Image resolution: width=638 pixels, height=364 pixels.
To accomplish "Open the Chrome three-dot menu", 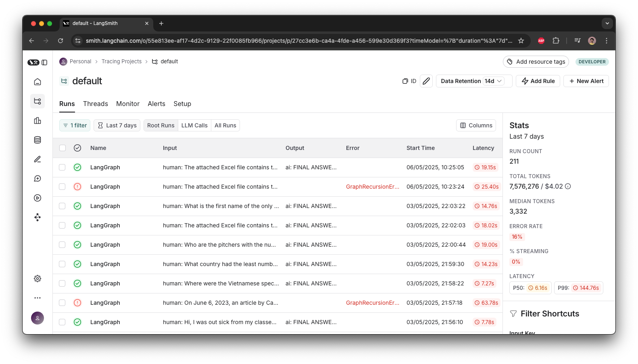I will [607, 41].
